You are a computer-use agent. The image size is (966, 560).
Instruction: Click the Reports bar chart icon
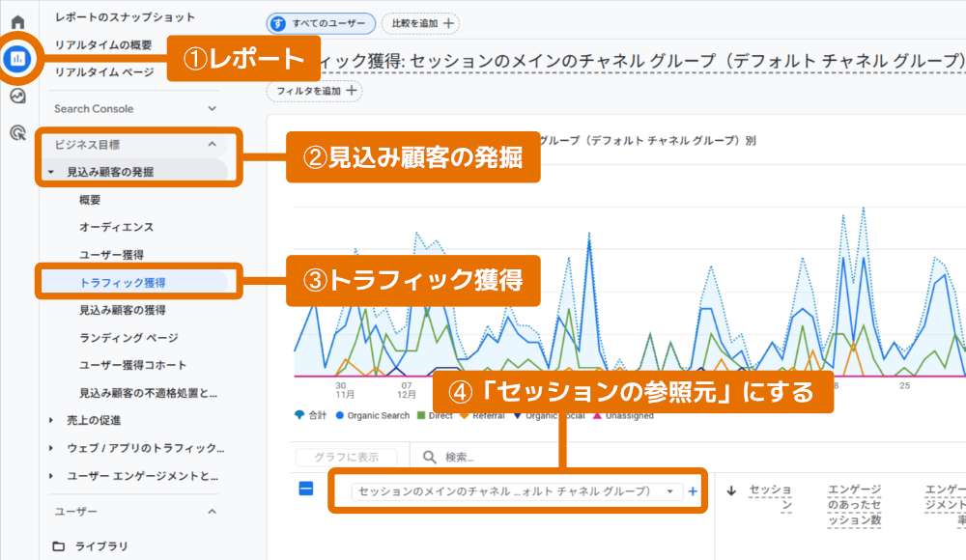(17, 59)
